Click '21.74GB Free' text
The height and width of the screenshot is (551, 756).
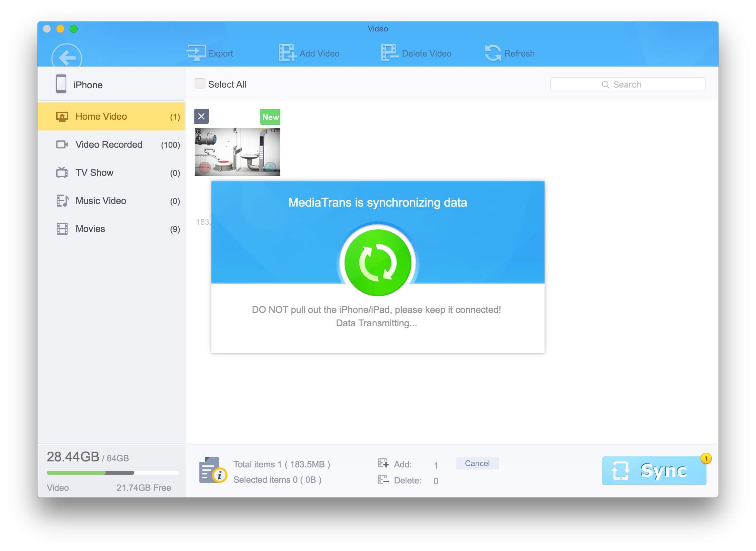pos(144,488)
